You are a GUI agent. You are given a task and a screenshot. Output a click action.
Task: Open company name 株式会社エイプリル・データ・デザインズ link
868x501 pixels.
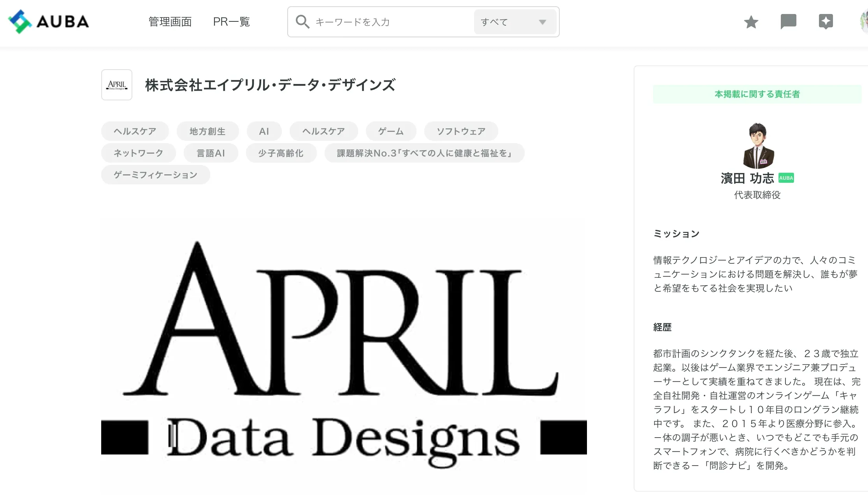[x=270, y=85]
